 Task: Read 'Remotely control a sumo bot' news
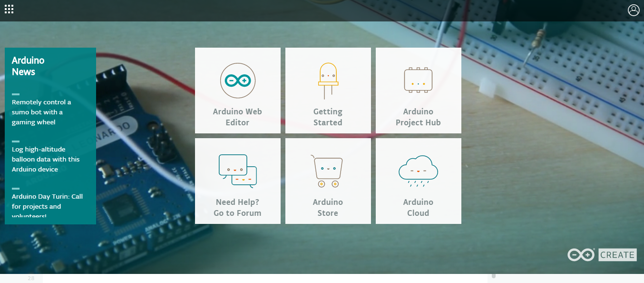tap(41, 112)
